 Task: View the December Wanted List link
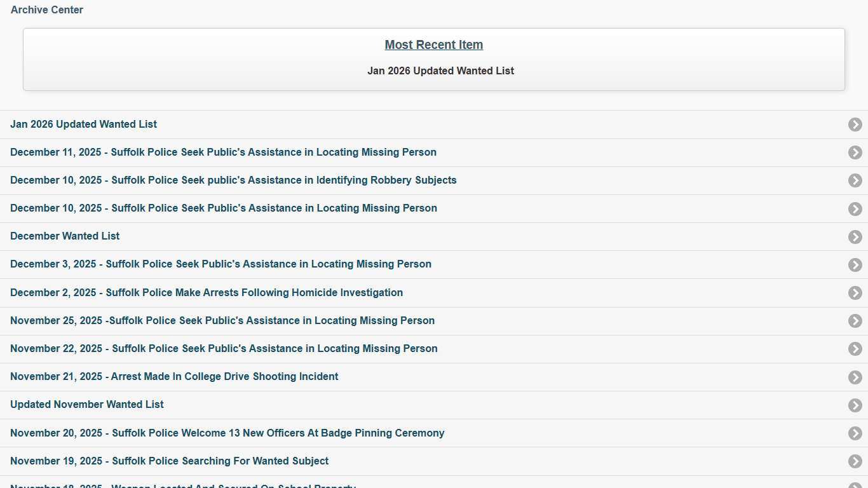pos(65,236)
